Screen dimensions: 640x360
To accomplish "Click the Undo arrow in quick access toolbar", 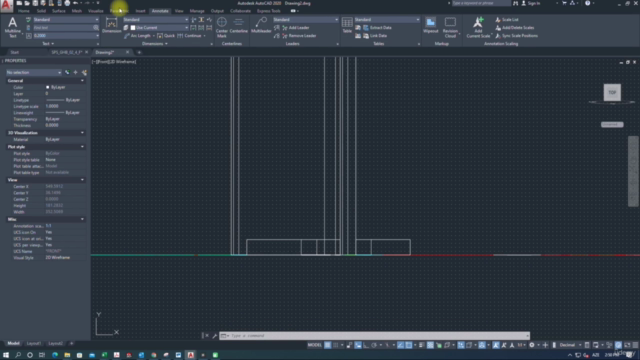I will tap(76, 3).
